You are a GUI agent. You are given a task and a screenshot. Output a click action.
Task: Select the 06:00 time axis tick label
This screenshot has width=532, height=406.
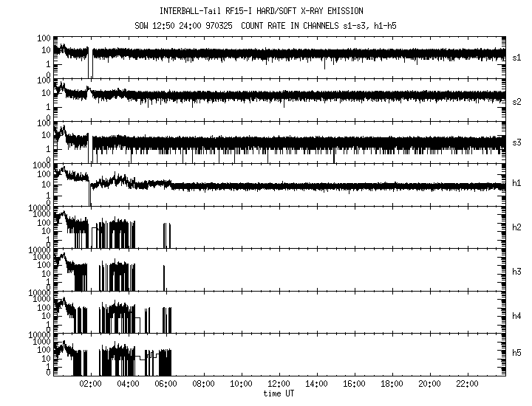pos(166,385)
